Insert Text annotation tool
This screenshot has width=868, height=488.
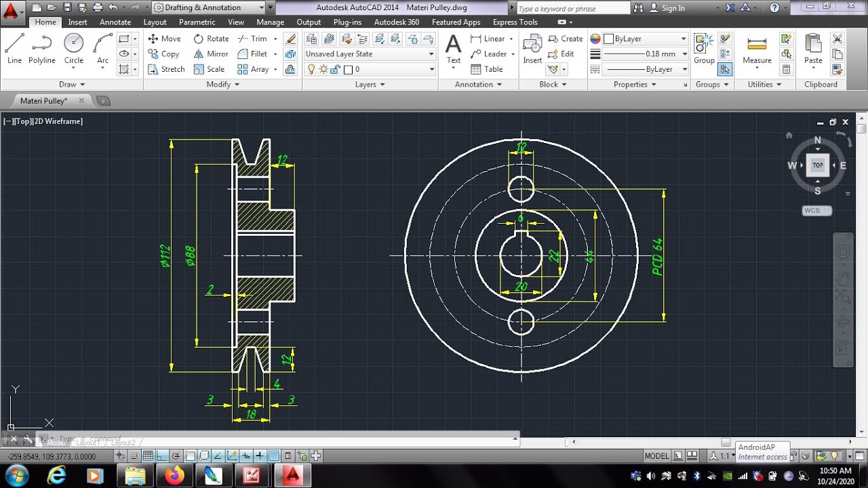click(454, 49)
